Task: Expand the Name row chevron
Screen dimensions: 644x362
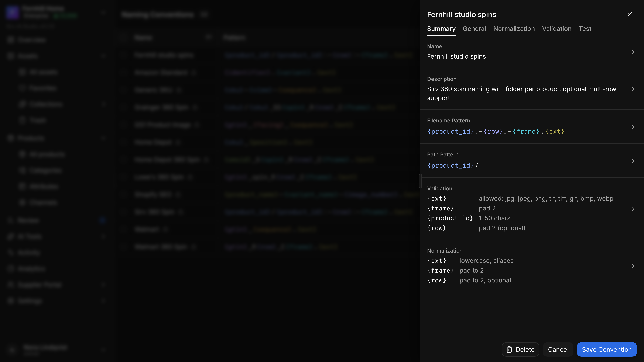Action: pos(633,52)
